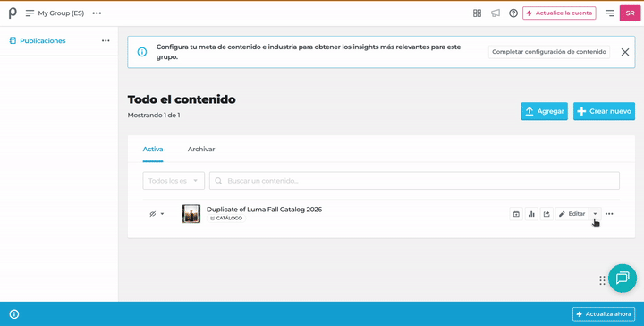This screenshot has width=644, height=326.
Task: Click the megaphone announcements icon
Action: (496, 13)
